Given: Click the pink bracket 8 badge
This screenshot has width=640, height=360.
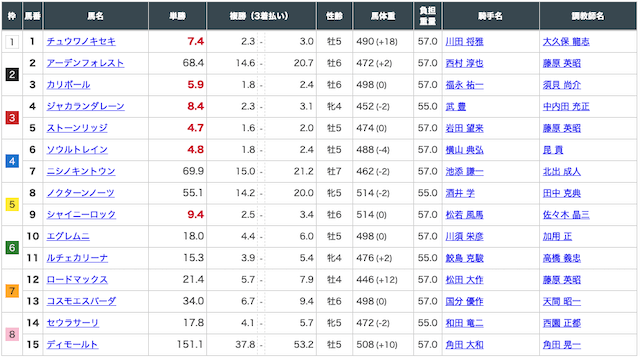Looking at the screenshot, I should pyautogui.click(x=12, y=334).
